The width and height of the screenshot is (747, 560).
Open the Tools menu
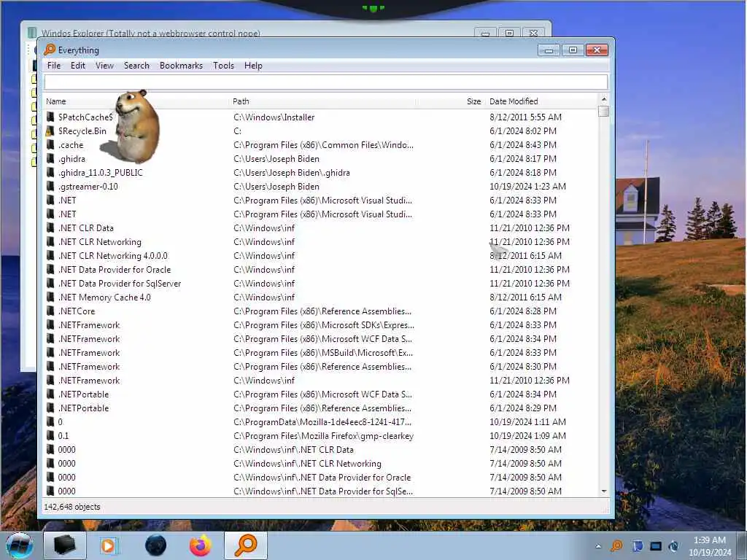pyautogui.click(x=223, y=66)
